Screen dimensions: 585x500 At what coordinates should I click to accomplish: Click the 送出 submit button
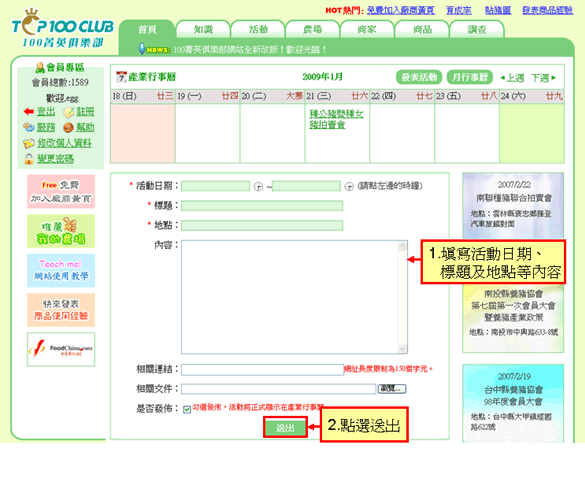[x=285, y=428]
